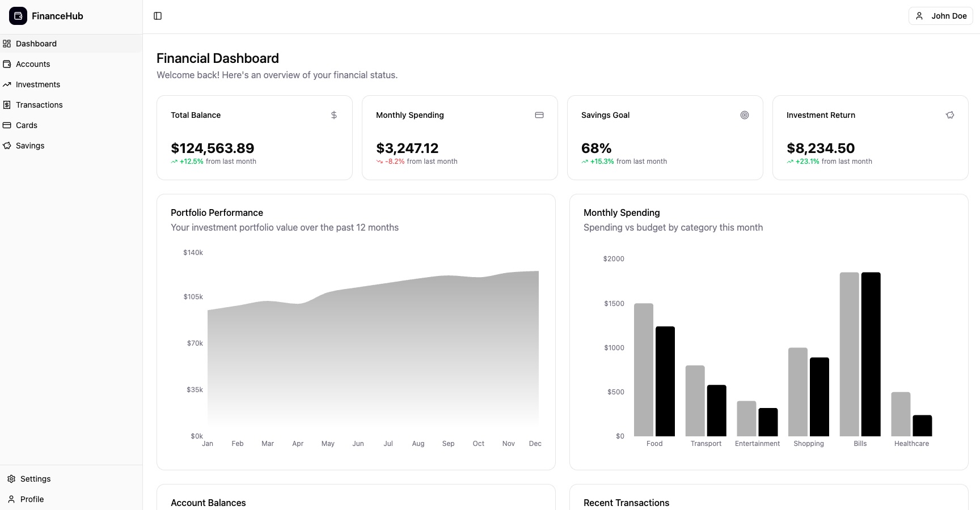This screenshot has height=510, width=980.
Task: Click the dollar sign icon on Total Balance
Action: pyautogui.click(x=334, y=115)
